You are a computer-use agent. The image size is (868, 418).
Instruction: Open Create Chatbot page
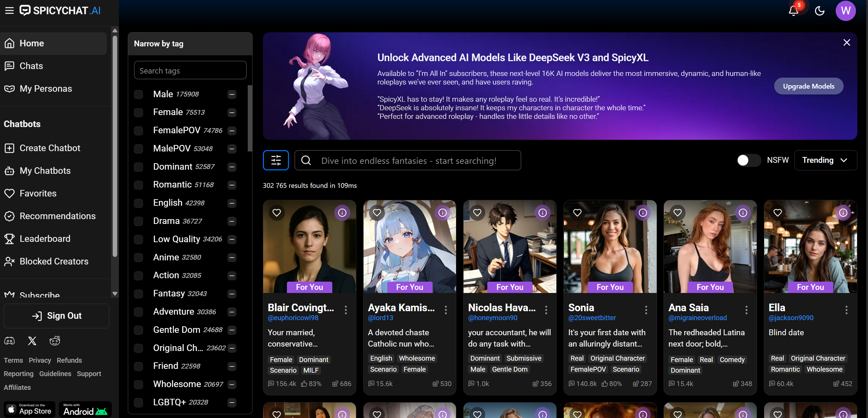coord(54,148)
